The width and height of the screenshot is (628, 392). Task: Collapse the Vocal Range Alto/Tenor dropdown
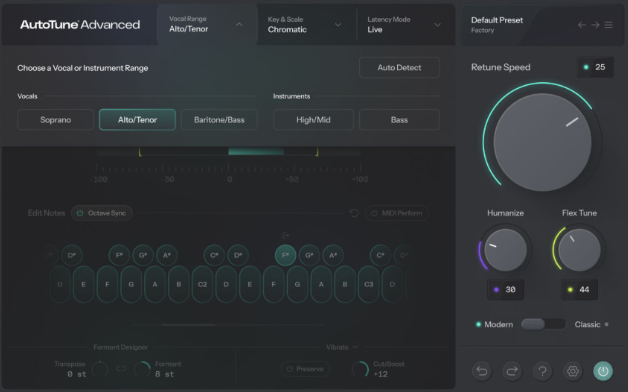[x=207, y=24]
